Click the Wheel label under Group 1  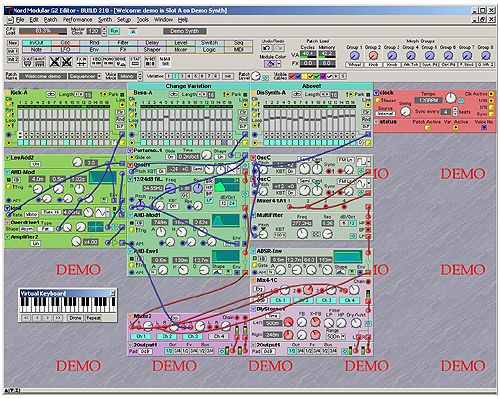click(x=354, y=64)
